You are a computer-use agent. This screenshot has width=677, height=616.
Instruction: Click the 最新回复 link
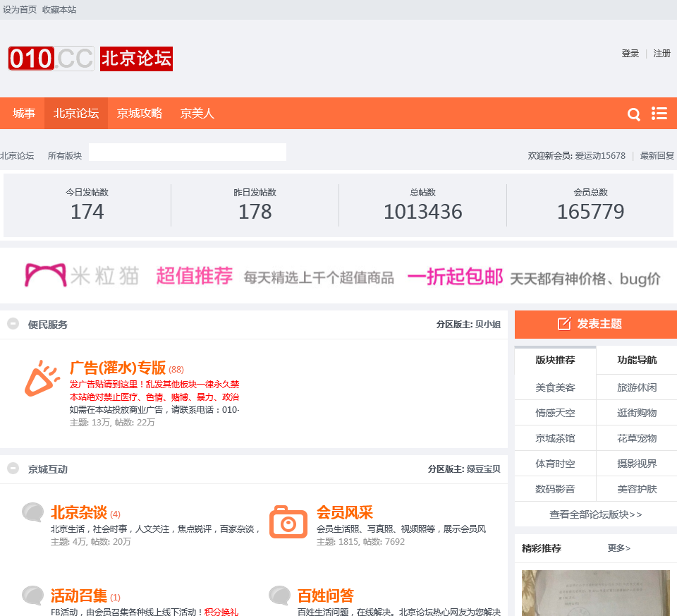click(657, 155)
